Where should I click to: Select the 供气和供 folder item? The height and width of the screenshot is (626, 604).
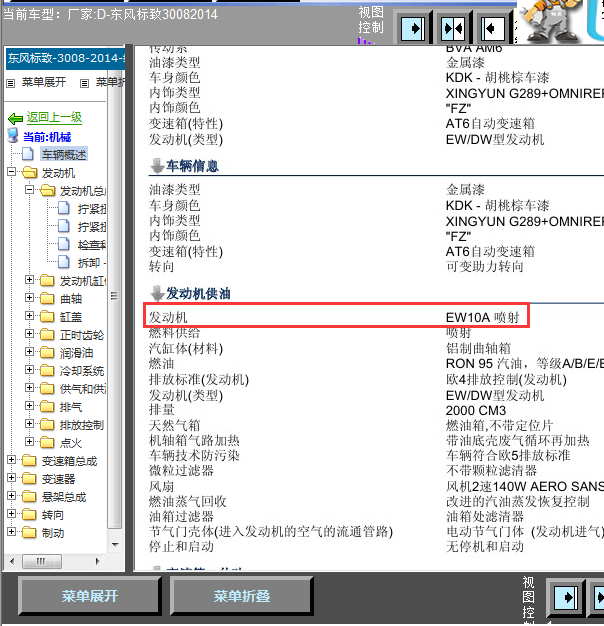pyautogui.click(x=83, y=388)
